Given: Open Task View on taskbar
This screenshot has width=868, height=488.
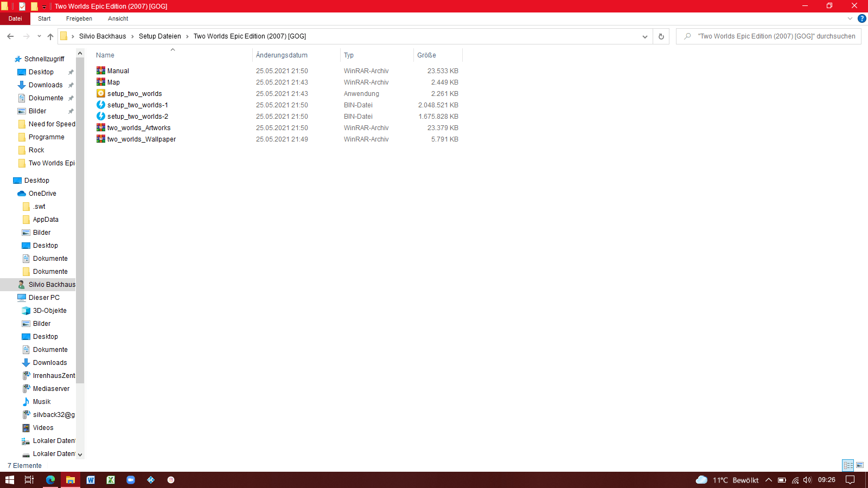Looking at the screenshot, I should click(29, 480).
